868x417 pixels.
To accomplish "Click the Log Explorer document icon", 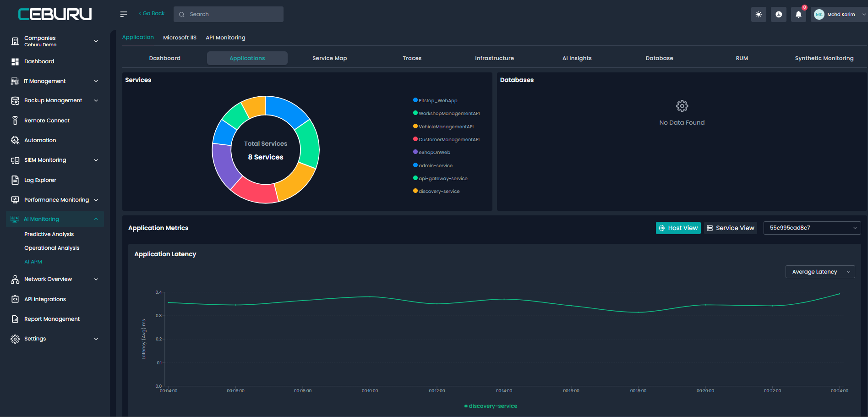I will [x=15, y=180].
